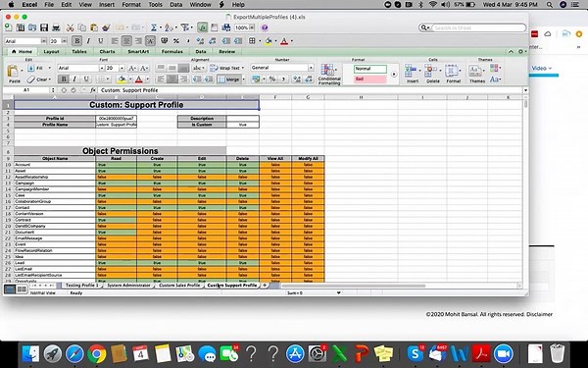This screenshot has height=368, width=588.
Task: Click Percent Style in Number group
Action: [272, 79]
